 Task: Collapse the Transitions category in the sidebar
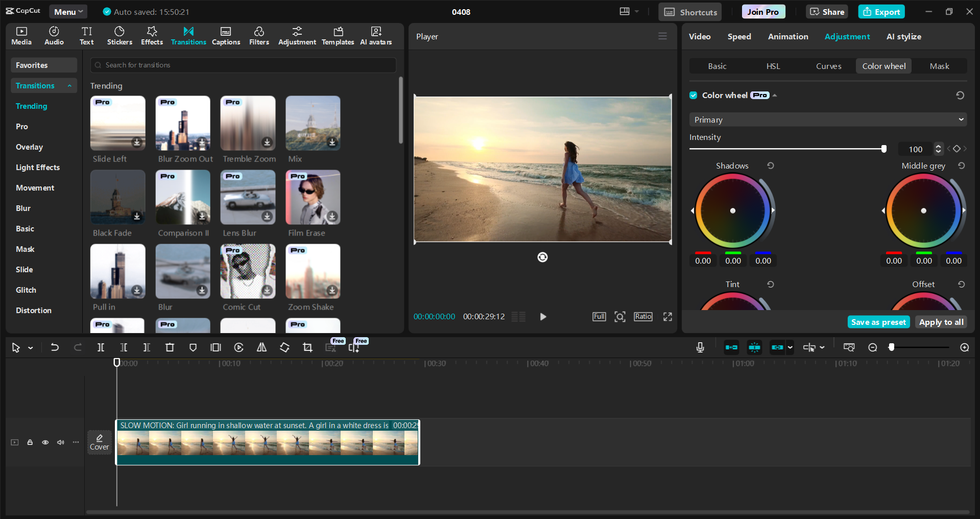[x=70, y=85]
